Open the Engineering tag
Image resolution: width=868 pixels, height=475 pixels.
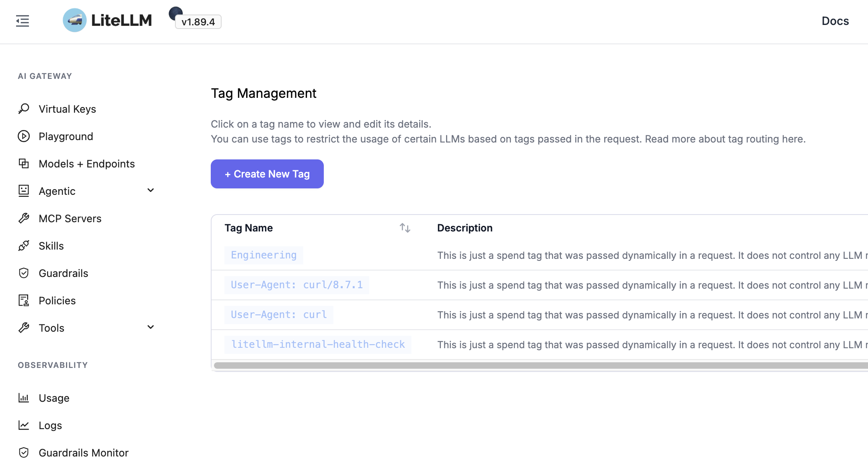[263, 255]
